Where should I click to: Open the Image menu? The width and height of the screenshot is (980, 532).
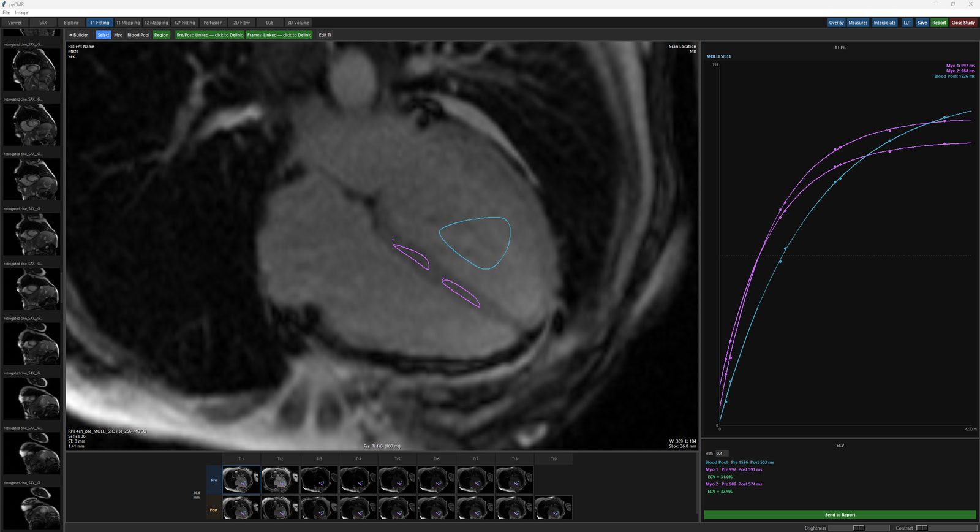coord(21,12)
